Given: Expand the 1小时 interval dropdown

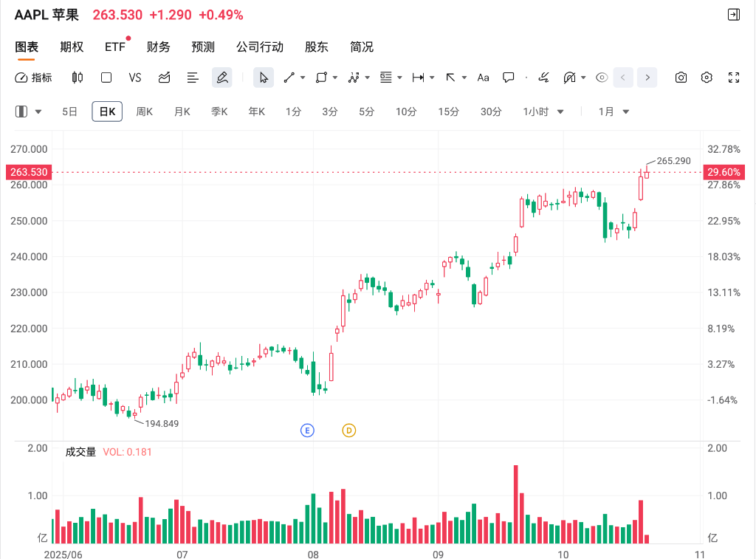Looking at the screenshot, I should coord(560,111).
